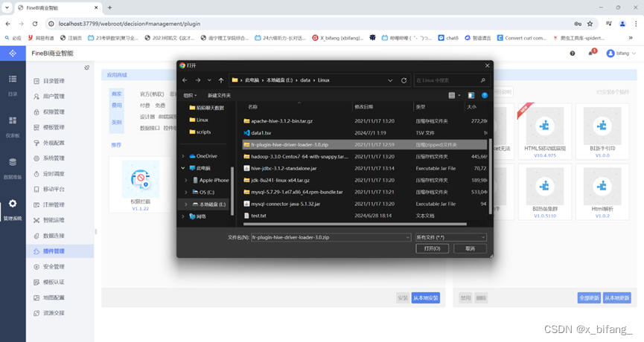Go up one folder level in dialog
The image size is (644, 342).
tap(221, 80)
